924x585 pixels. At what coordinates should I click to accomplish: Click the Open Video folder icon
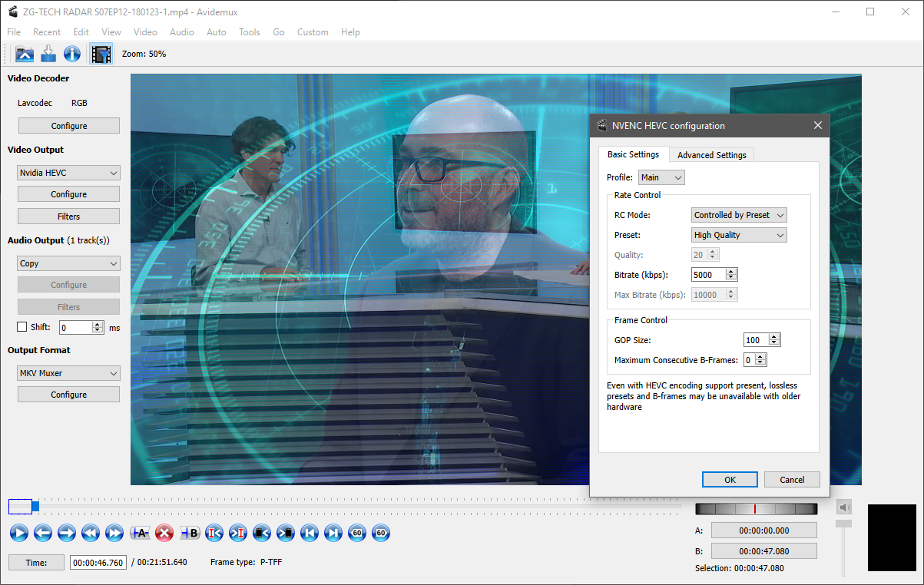[x=25, y=54]
